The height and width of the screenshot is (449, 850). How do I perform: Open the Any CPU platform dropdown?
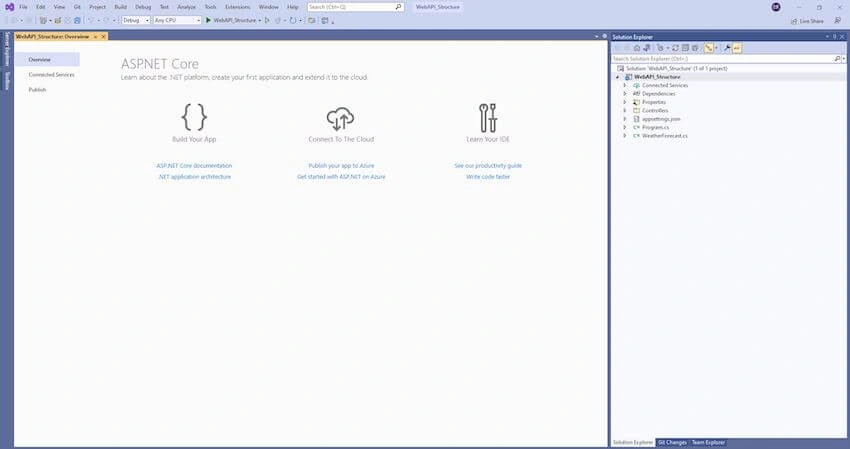tap(177, 20)
